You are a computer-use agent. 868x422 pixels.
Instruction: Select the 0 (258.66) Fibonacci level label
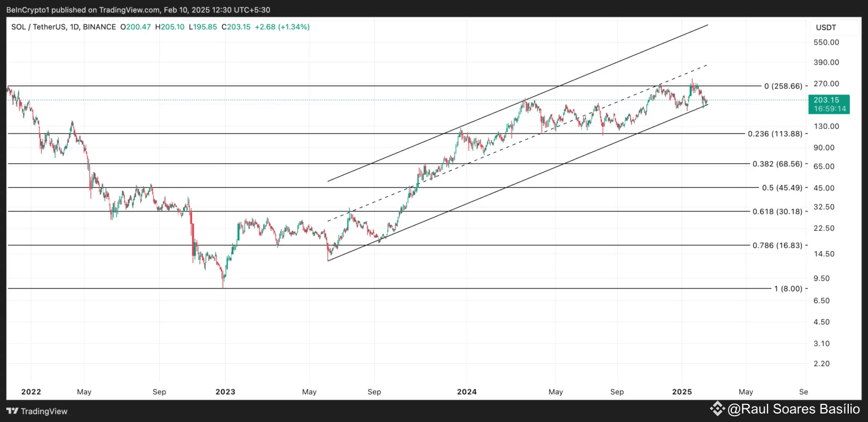point(783,86)
